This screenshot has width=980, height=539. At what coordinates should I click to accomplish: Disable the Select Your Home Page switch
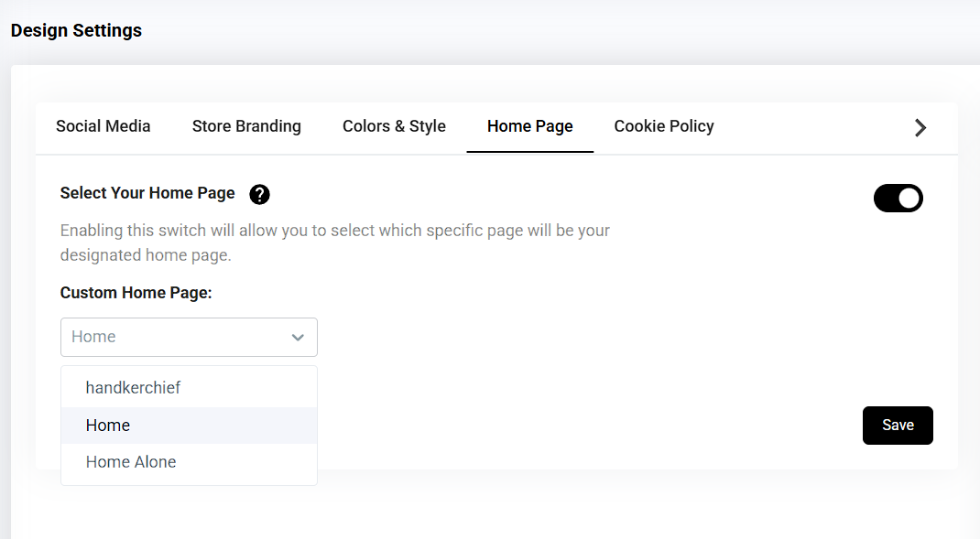[x=898, y=199]
